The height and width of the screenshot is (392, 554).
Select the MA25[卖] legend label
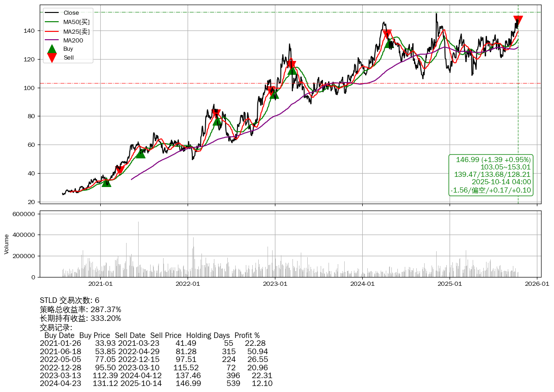[76, 31]
